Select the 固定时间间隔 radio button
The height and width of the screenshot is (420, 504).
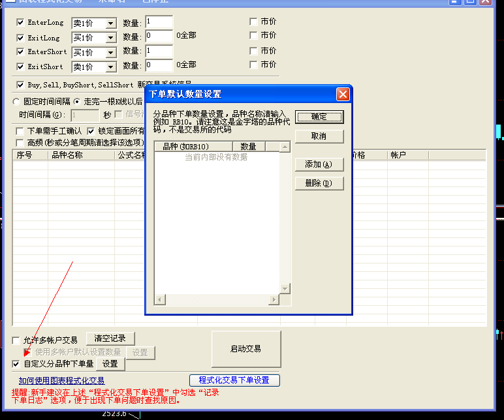point(16,102)
